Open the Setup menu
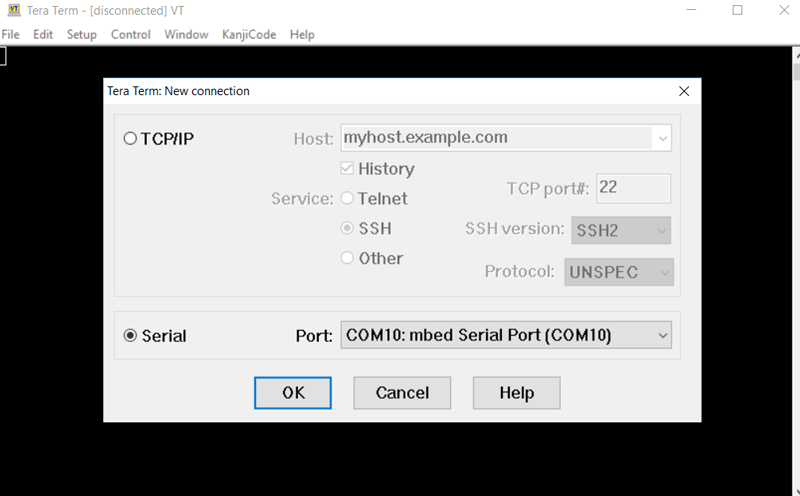 coord(82,34)
